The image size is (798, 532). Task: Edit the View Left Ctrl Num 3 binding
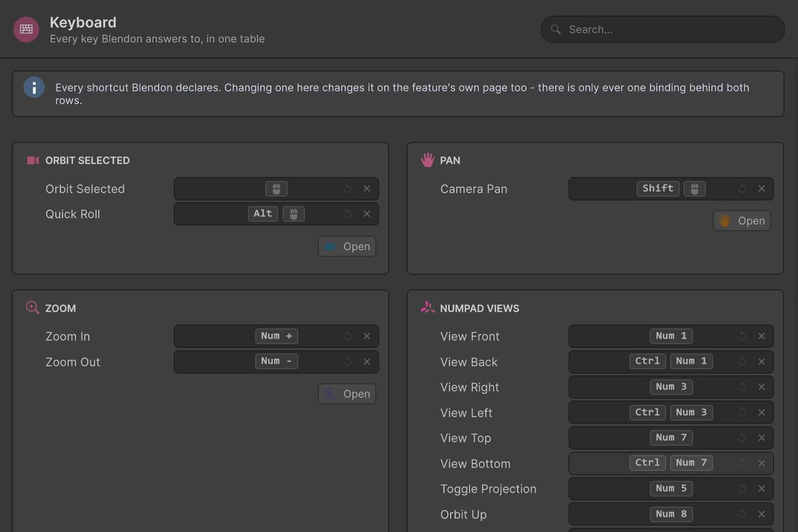click(671, 413)
